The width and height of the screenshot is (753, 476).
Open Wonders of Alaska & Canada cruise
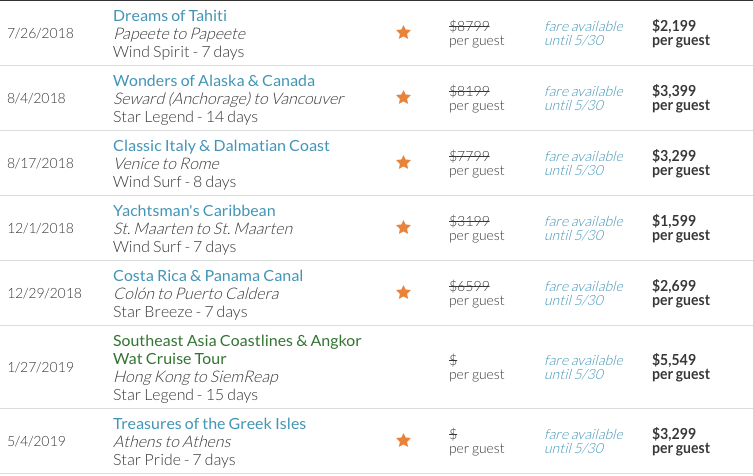214,80
